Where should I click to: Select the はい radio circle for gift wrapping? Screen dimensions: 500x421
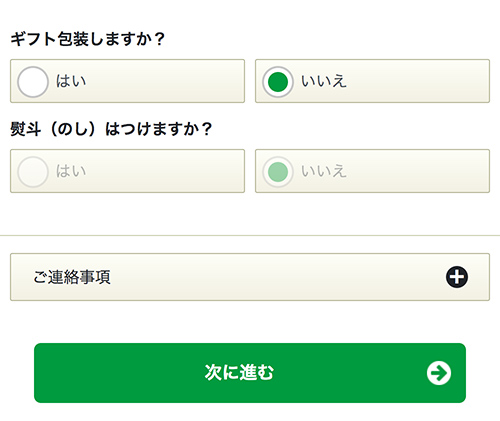(33, 82)
